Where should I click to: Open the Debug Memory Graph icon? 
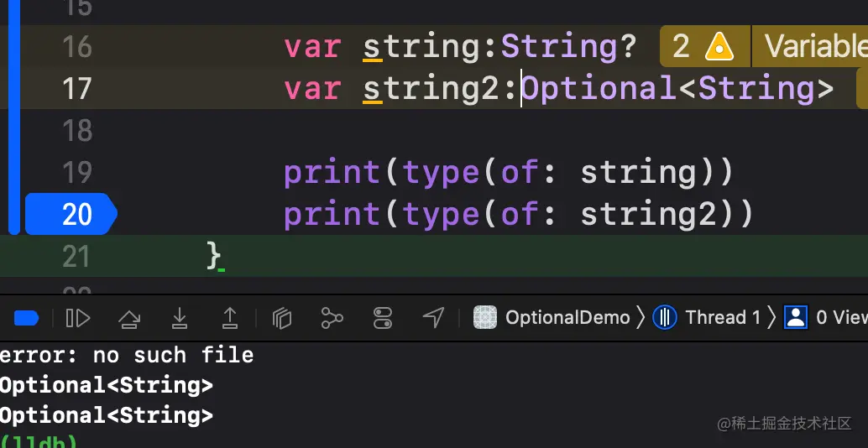pyautogui.click(x=332, y=318)
